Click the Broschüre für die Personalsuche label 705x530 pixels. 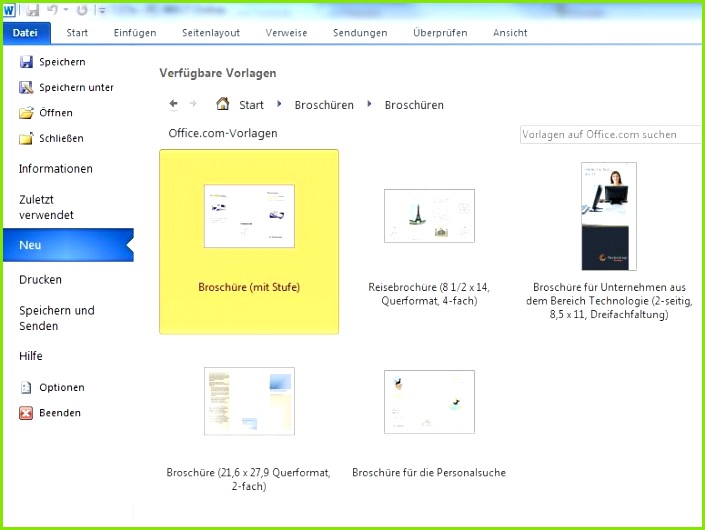(429, 472)
